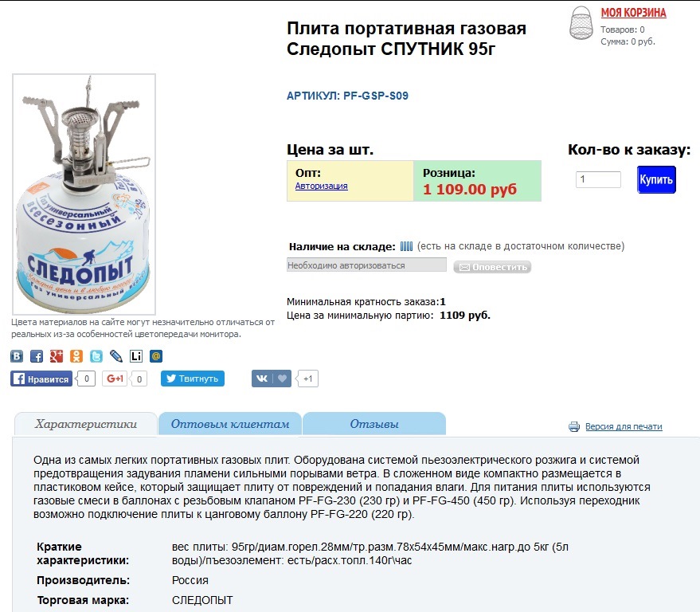Click the Facebook Нравится button
This screenshot has height=612, width=700.
tap(41, 379)
